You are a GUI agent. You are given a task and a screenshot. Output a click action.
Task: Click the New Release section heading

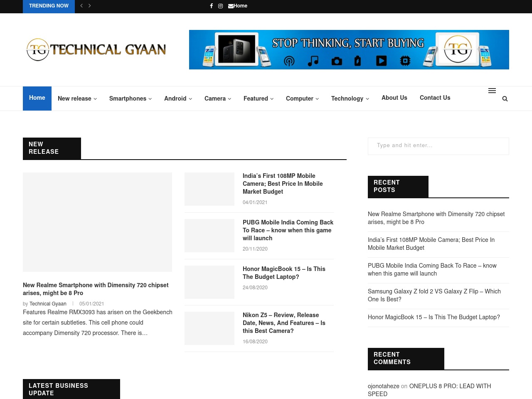pos(52,148)
